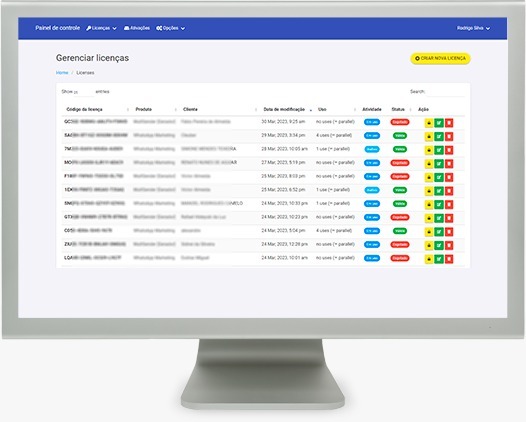Follow the Home breadcrumb link

[62, 73]
